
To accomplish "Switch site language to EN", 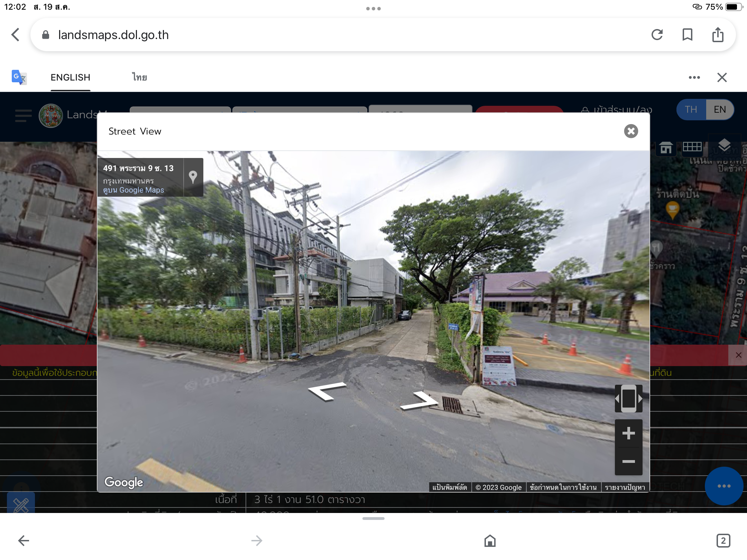I will coord(720,110).
